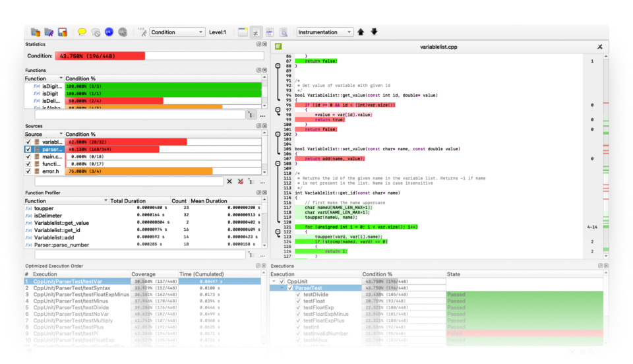Uncheck the main.c source checkbox
This screenshot has width=633, height=364.
coord(28,156)
